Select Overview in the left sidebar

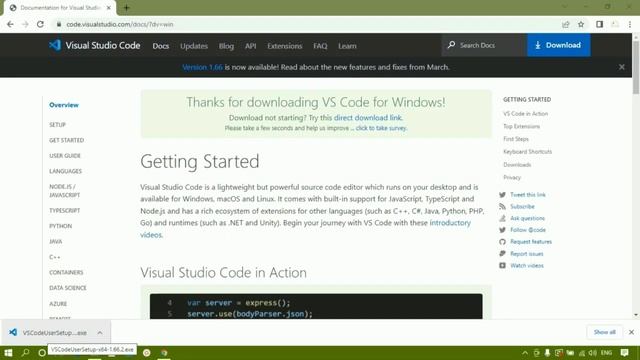click(64, 105)
